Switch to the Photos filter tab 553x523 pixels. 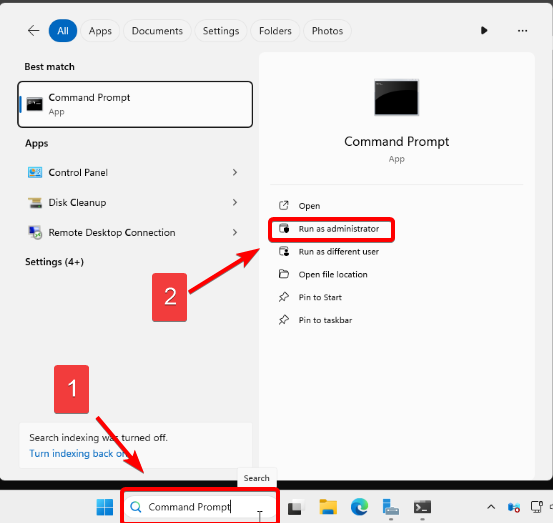[x=327, y=31]
